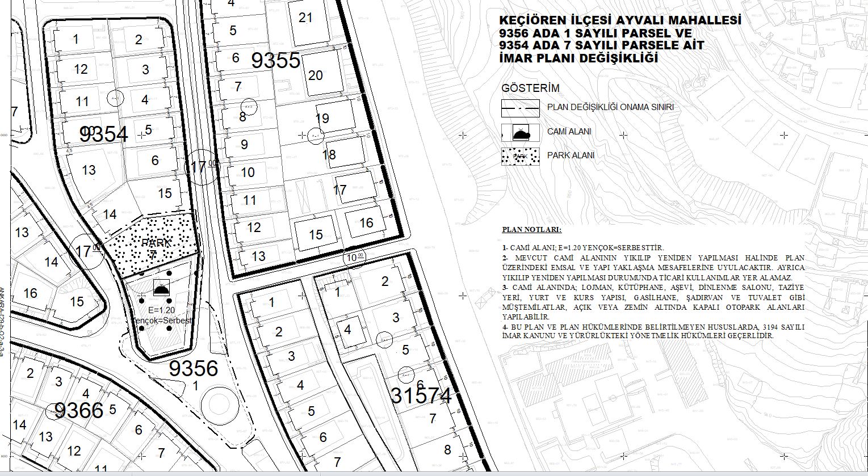Click the mosque symbol in the CAMİ ALANI legend box
This screenshot has height=476, width=868.
pyautogui.click(x=521, y=134)
